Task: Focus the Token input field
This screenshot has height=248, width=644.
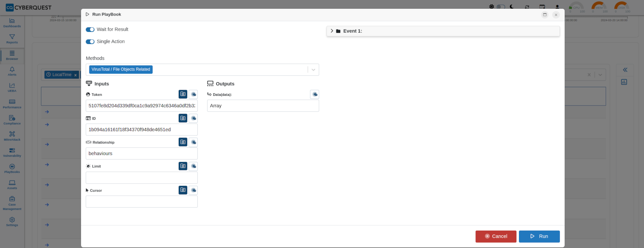Action: [142, 106]
